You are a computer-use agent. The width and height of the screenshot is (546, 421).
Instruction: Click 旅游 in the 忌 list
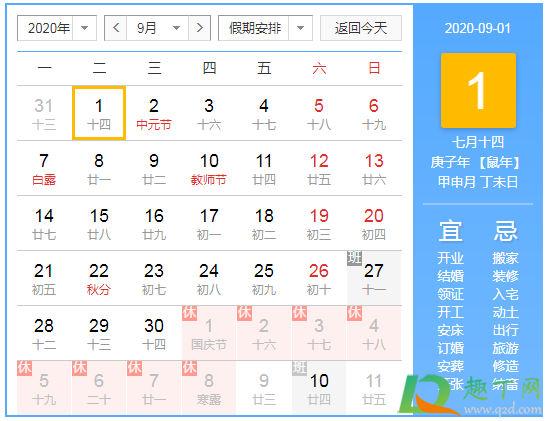(x=506, y=348)
